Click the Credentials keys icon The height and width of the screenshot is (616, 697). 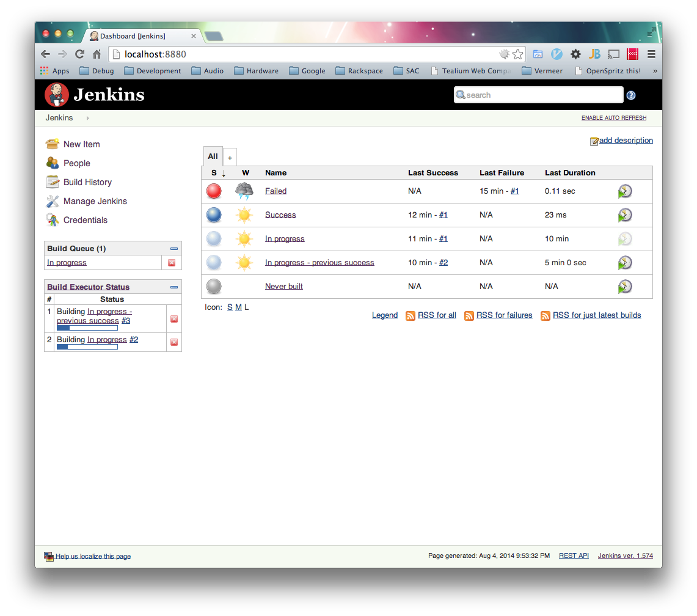[53, 220]
